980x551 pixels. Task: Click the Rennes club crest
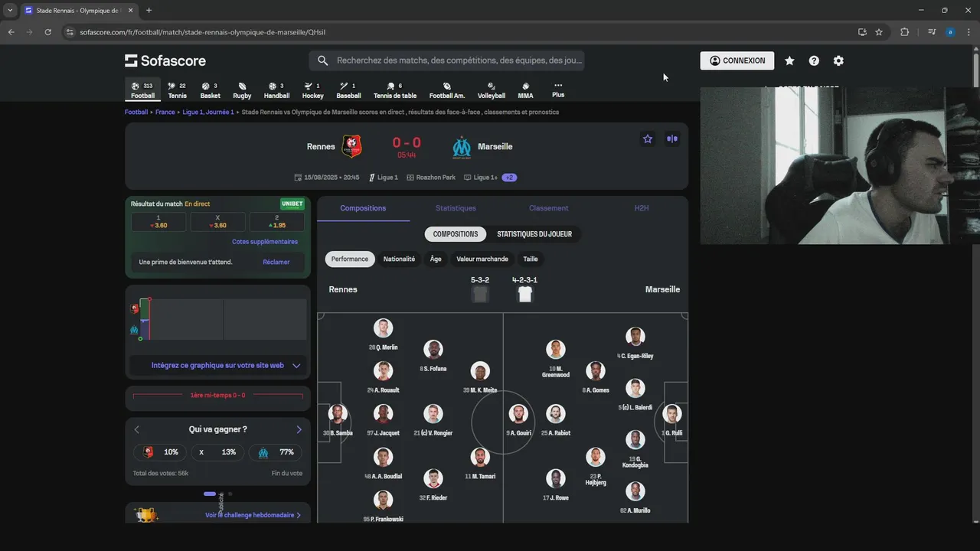352,146
